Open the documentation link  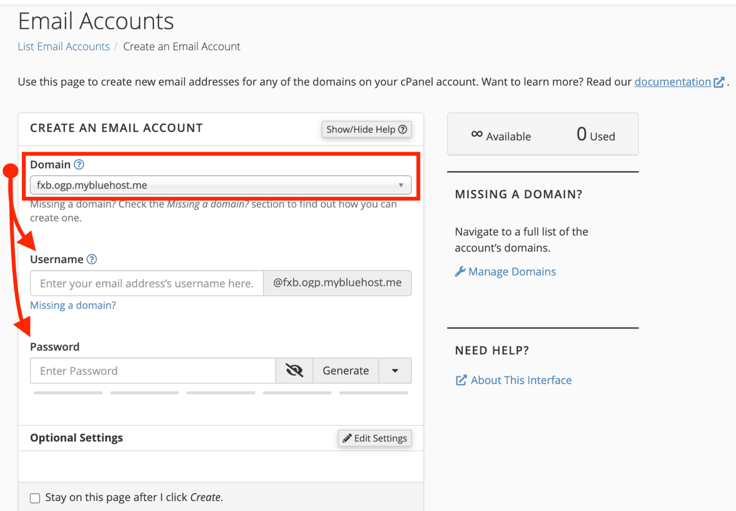coord(673,82)
